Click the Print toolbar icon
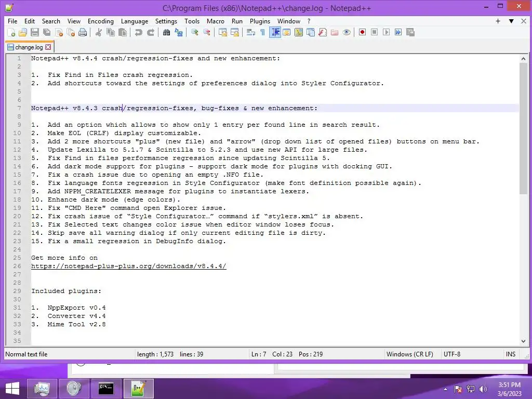Image resolution: width=532 pixels, height=399 pixels. click(x=83, y=32)
